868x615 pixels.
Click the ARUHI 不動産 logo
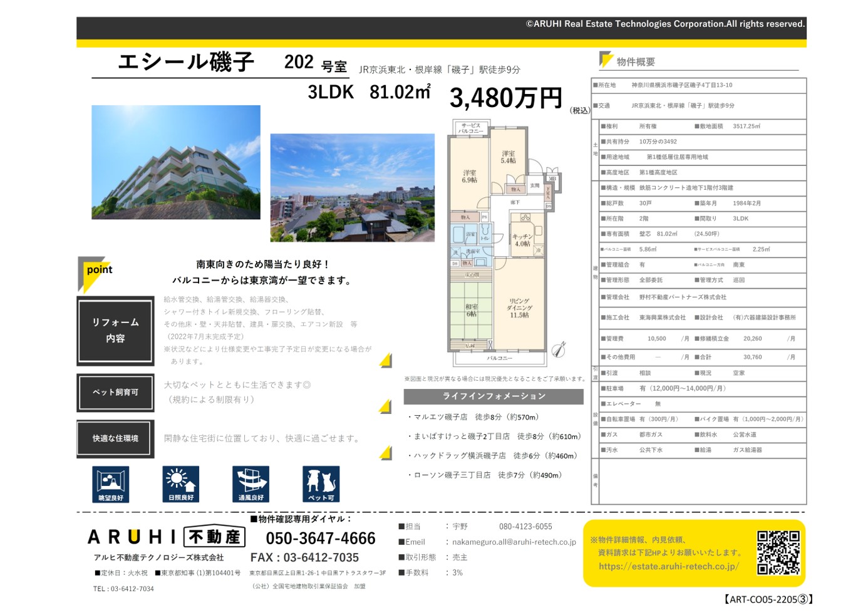coord(167,537)
